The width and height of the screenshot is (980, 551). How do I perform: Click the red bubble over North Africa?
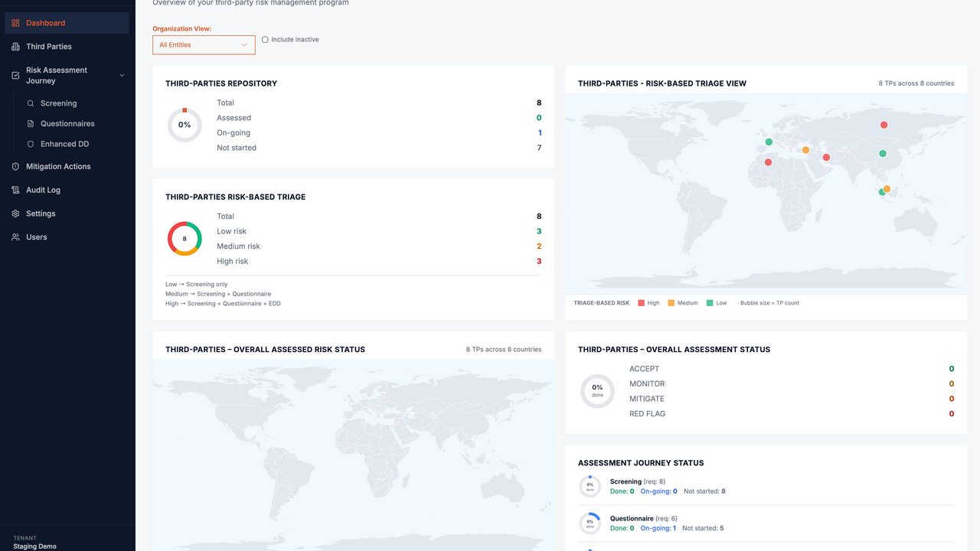click(768, 162)
